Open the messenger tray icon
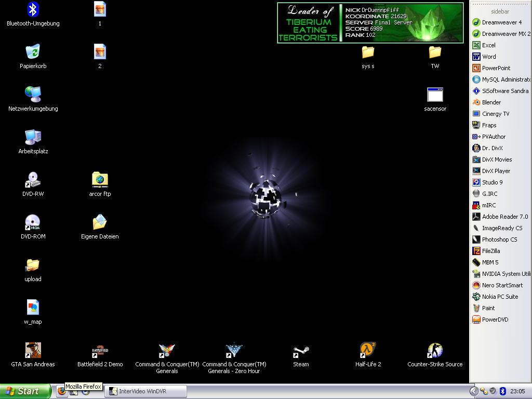 (484, 391)
